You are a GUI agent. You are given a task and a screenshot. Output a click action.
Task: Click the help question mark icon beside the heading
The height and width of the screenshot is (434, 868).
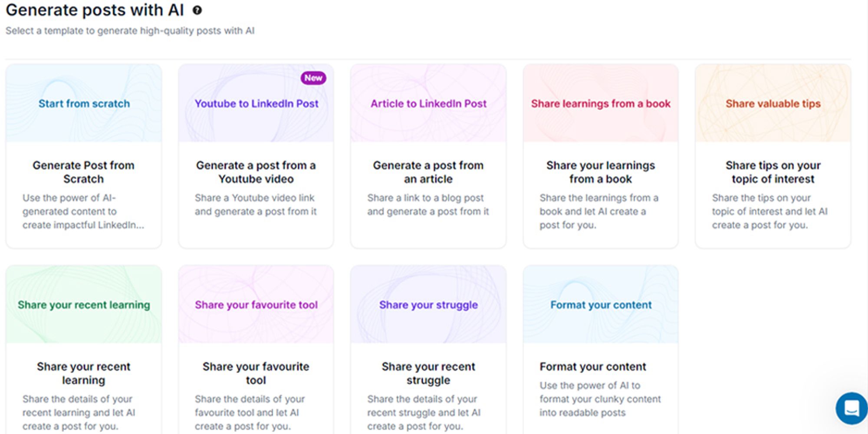[x=197, y=10]
